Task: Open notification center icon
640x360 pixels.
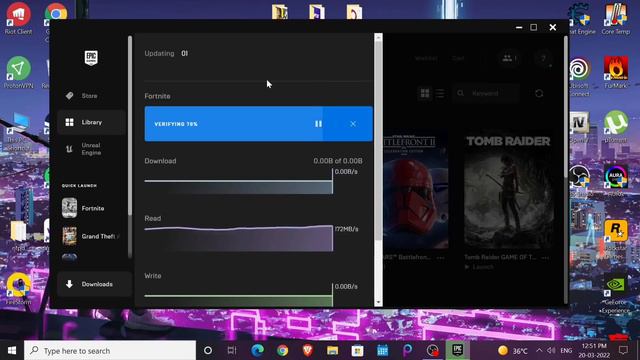Action: click(623, 351)
